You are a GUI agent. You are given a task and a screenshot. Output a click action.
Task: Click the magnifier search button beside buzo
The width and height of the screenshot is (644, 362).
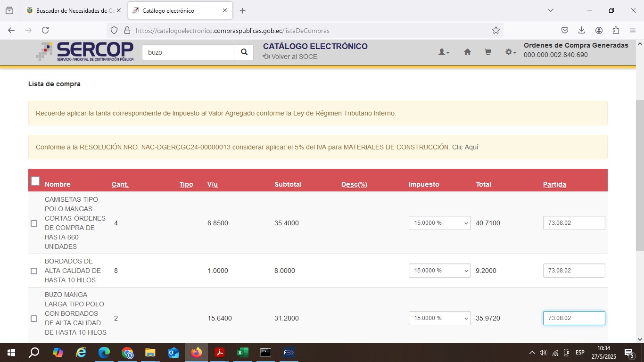244,52
